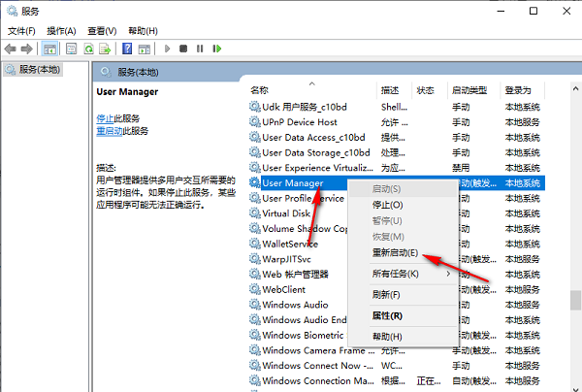Open the 操作(A) menu
582x392 pixels.
coord(62,30)
